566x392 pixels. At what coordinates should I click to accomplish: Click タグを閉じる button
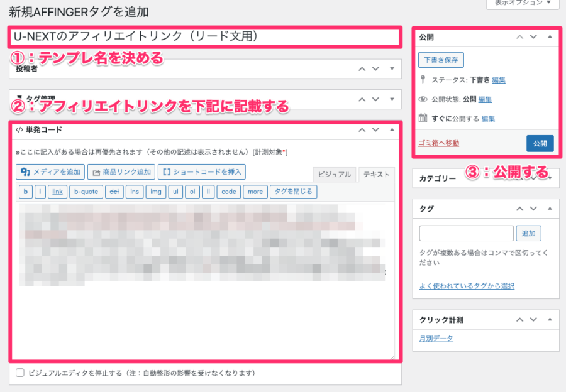(294, 192)
